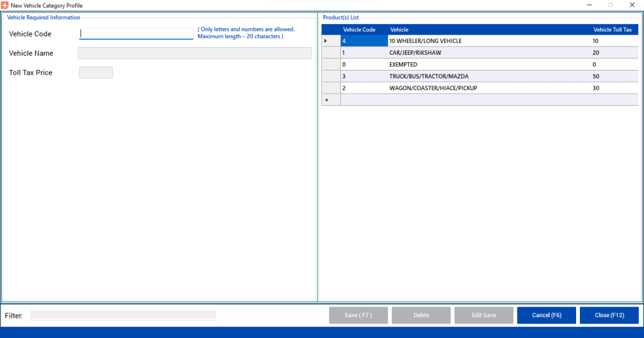Click the Edit Save button

pos(484,315)
